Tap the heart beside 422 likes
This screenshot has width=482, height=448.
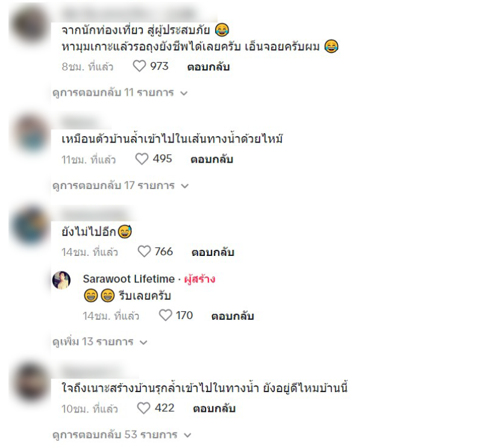pos(143,408)
